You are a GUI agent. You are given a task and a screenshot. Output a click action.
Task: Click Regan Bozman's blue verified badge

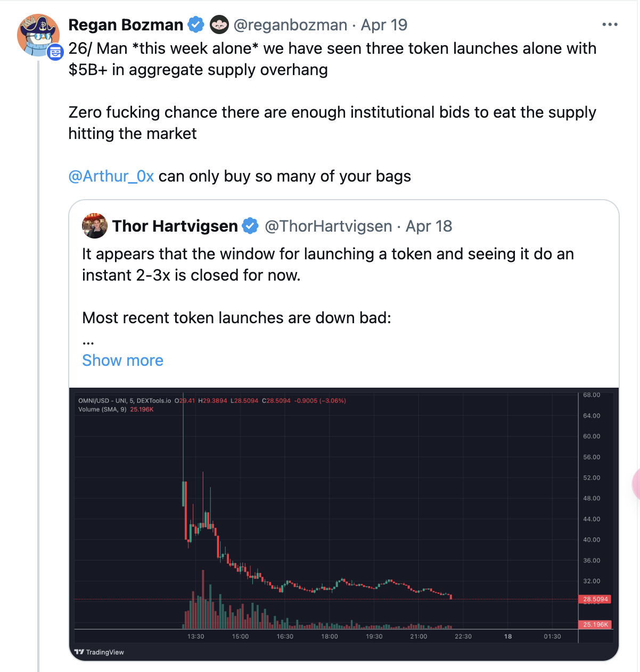point(196,24)
